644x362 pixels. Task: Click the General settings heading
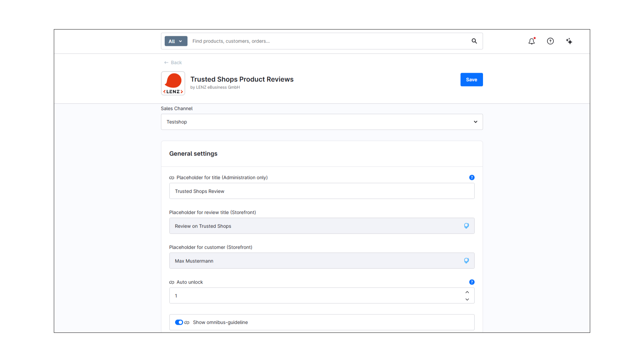click(193, 154)
